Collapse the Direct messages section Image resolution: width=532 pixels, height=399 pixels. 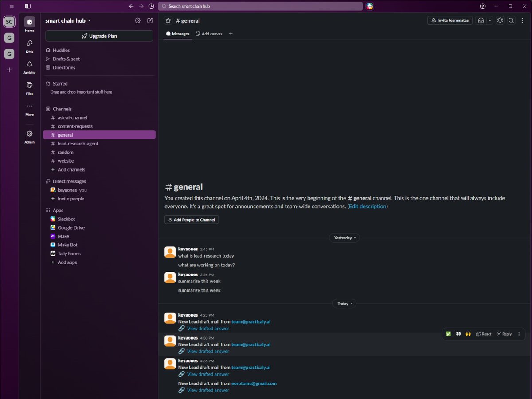(66, 181)
